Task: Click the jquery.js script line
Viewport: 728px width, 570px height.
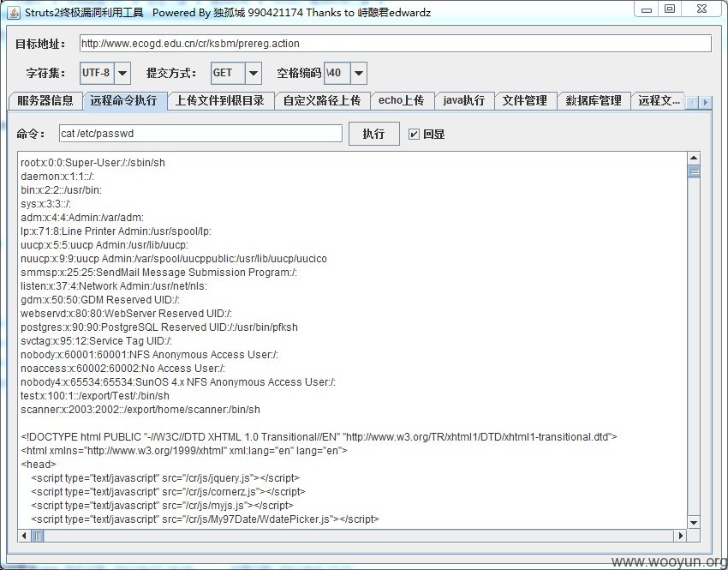Action: [x=165, y=478]
